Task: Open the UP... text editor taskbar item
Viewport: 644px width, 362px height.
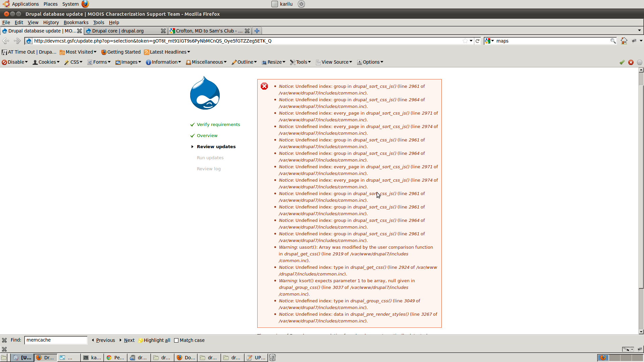Action: pos(256,358)
